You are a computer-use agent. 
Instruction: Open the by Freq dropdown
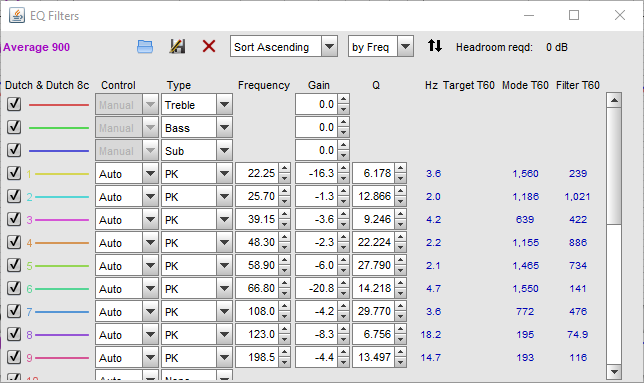(405, 46)
